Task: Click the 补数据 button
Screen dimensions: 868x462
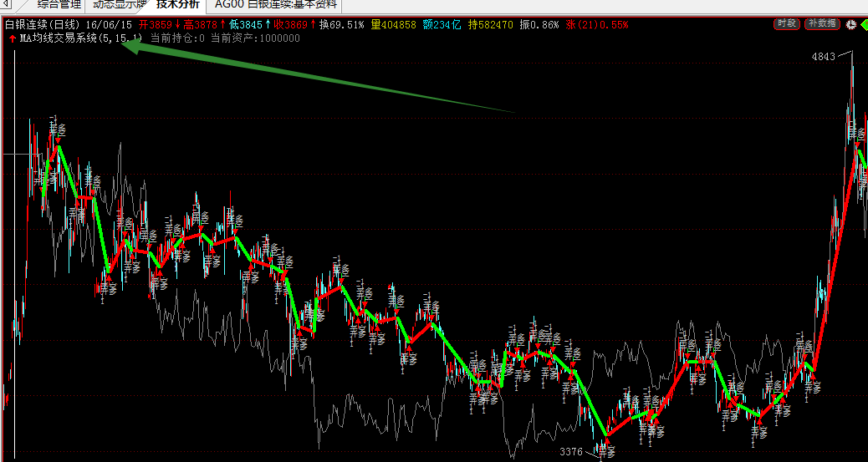Action: [822, 23]
